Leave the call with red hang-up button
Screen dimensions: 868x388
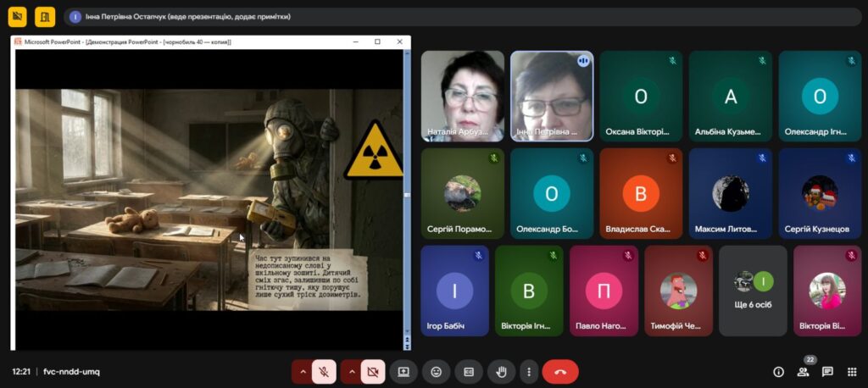click(x=559, y=371)
